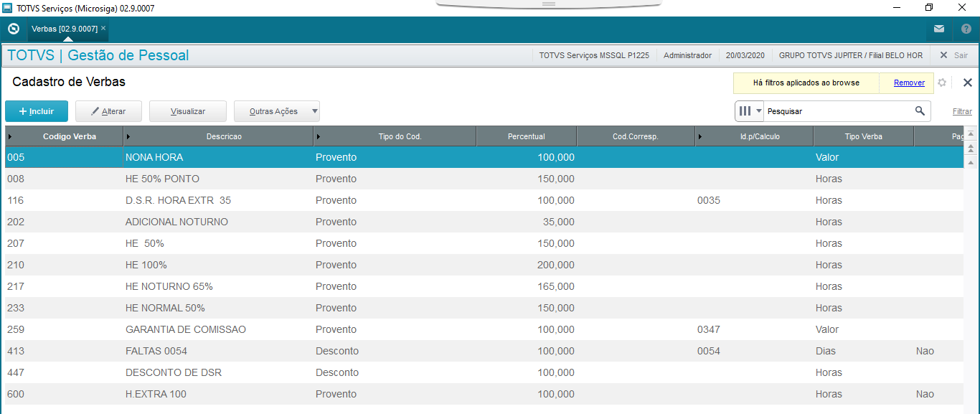Sort by Descricao column header
The height and width of the screenshot is (414, 980).
(x=219, y=136)
